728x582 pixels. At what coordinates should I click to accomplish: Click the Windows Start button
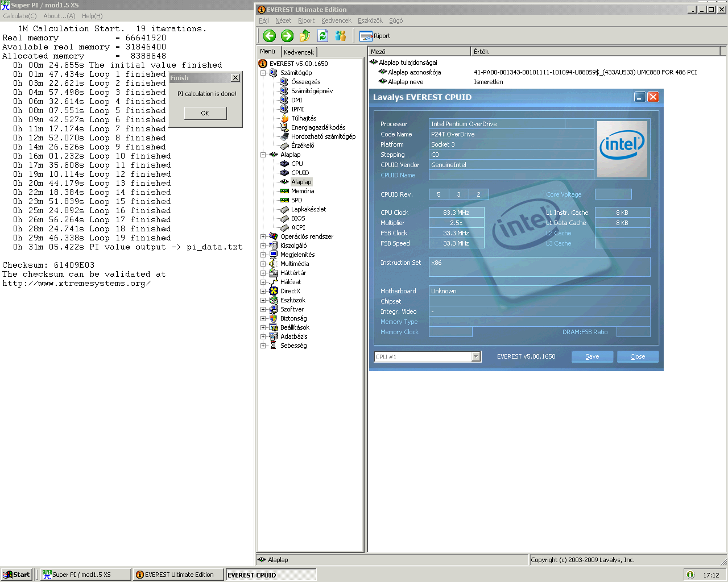click(x=16, y=575)
